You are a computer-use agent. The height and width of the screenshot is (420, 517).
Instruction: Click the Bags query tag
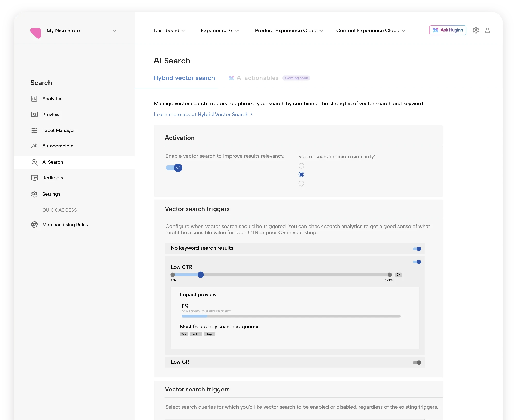point(209,334)
